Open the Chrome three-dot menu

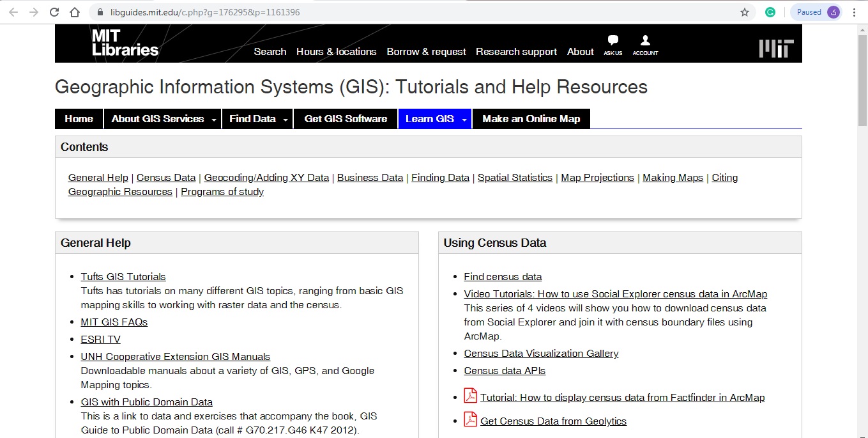click(855, 12)
